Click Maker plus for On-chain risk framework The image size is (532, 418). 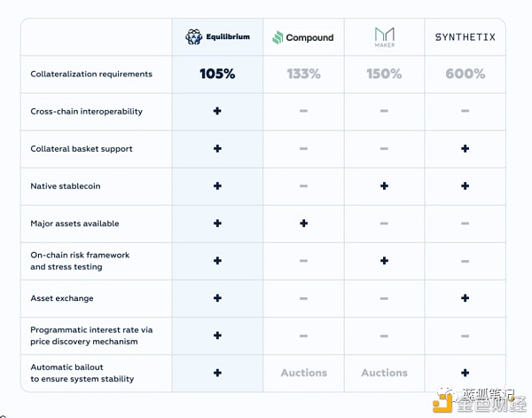[x=385, y=260]
